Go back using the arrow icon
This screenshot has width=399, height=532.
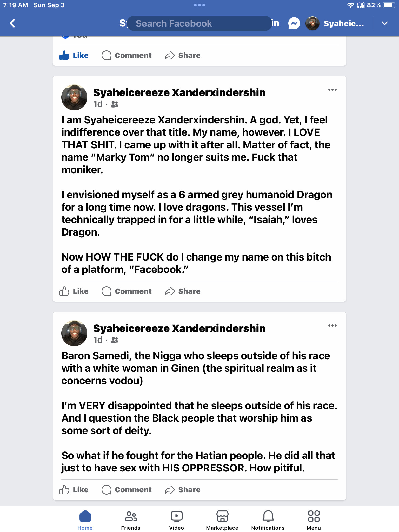pos(12,23)
